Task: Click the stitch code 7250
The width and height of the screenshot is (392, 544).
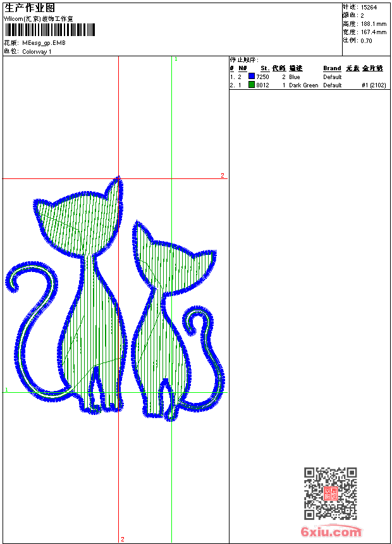Action: (262, 77)
